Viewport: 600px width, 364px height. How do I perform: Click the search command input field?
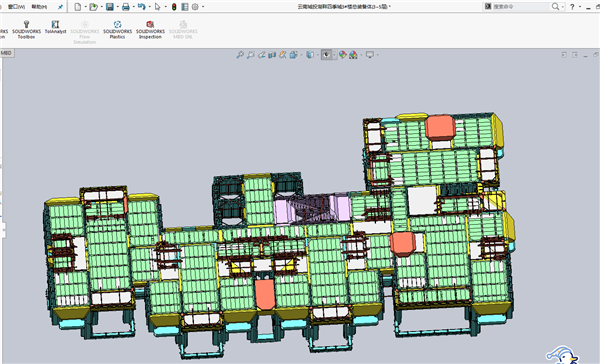[x=521, y=7]
